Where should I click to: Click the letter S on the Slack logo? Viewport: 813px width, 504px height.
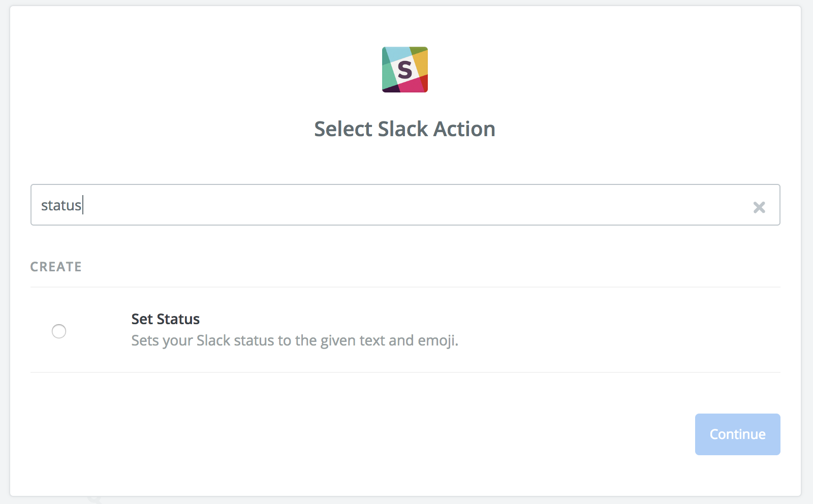click(x=405, y=70)
